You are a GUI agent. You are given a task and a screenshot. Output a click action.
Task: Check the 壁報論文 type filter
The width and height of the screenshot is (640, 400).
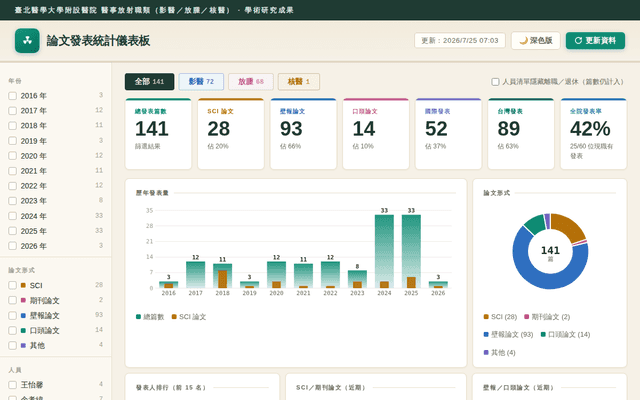[x=13, y=316]
